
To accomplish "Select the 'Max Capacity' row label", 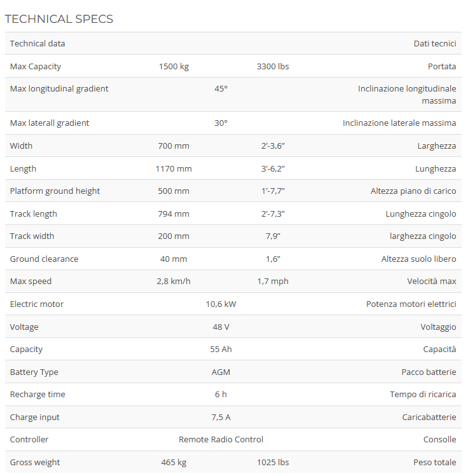I will pos(36,66).
